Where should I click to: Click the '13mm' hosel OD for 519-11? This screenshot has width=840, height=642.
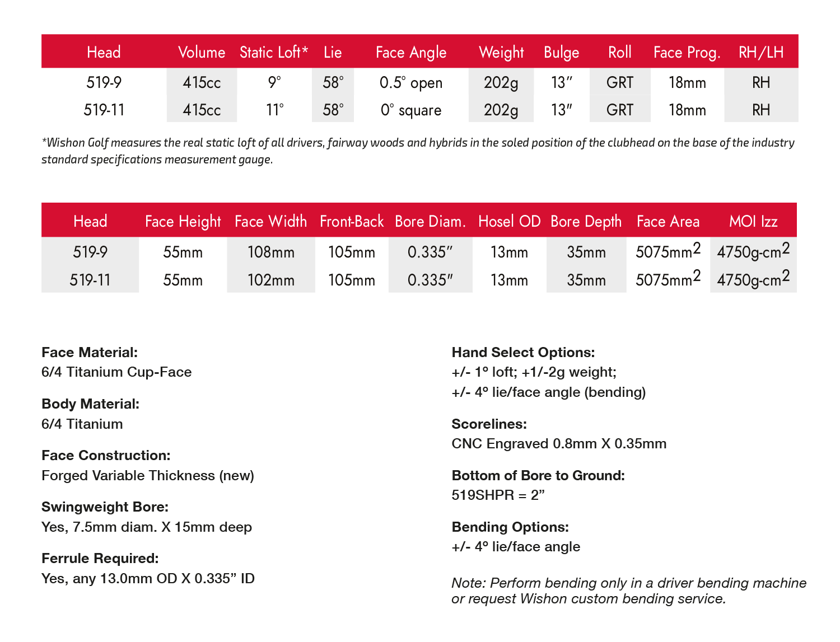[510, 279]
